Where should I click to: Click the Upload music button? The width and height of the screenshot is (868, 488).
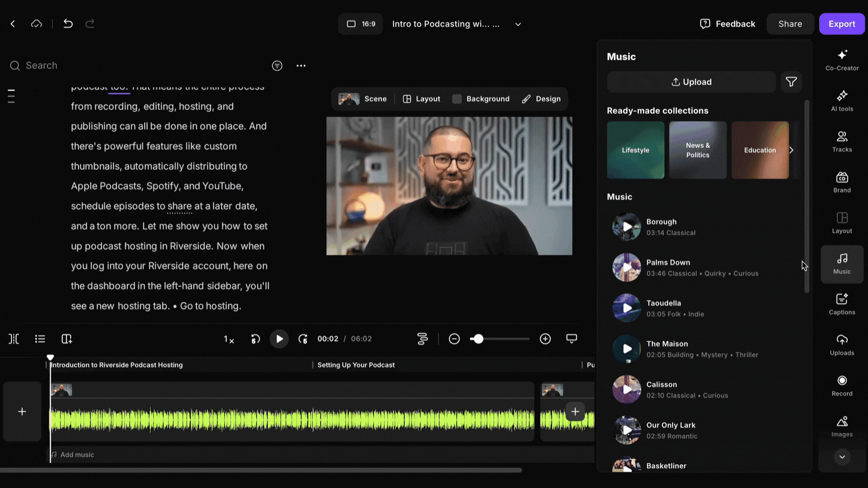[x=691, y=82]
